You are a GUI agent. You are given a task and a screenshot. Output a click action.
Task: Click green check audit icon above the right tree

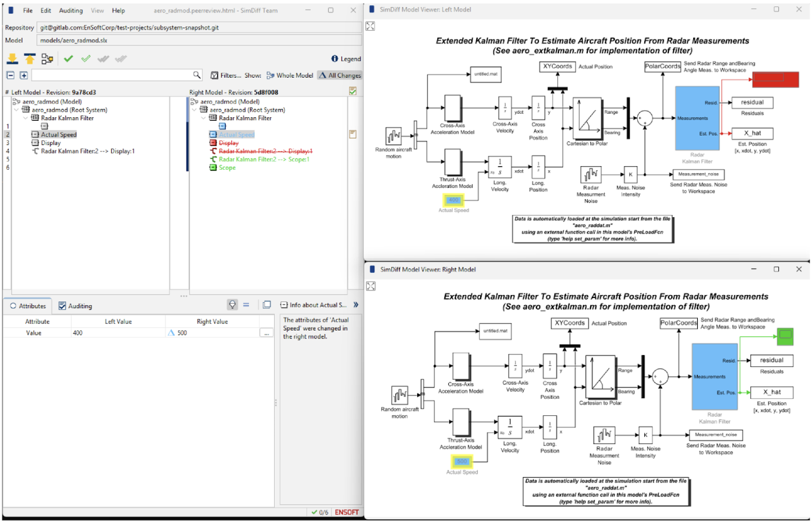click(x=352, y=91)
